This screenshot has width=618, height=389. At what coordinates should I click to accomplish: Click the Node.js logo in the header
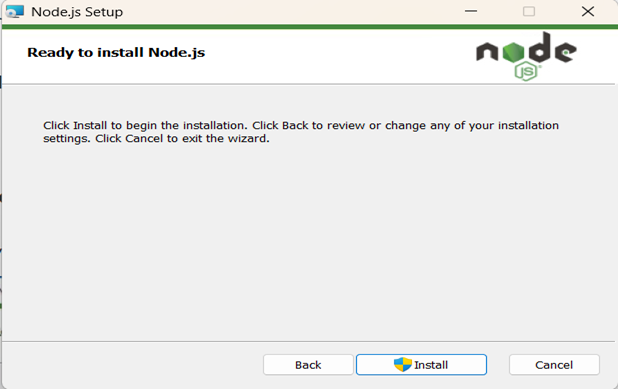point(526,56)
